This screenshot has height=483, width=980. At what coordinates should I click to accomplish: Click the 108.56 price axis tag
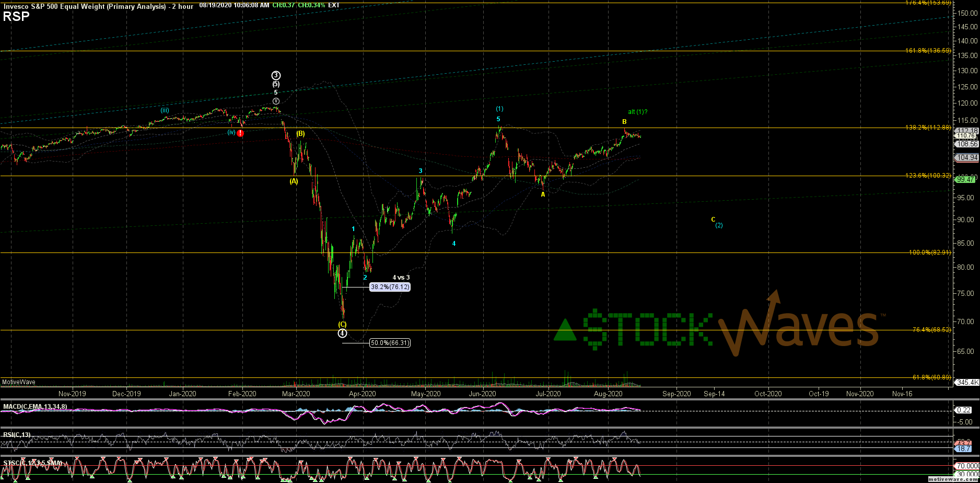tap(966, 144)
